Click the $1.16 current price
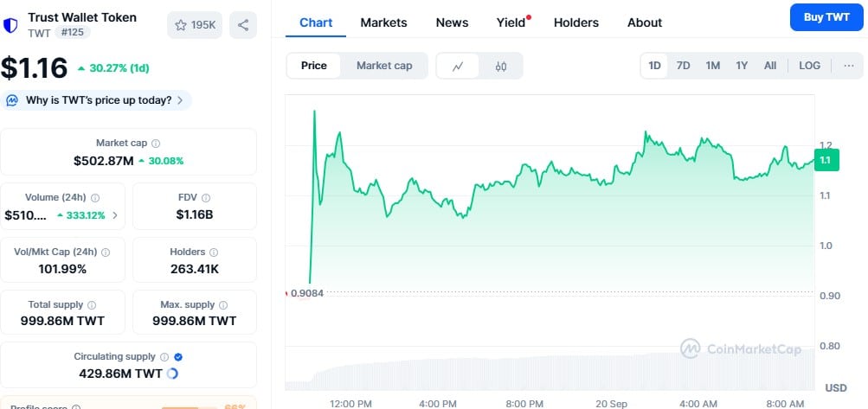Image resolution: width=868 pixels, height=409 pixels. pyautogui.click(x=35, y=67)
